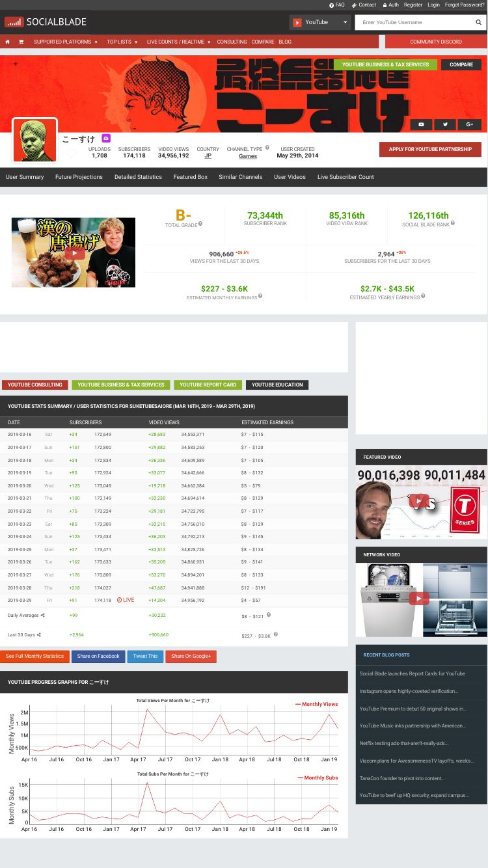Click Community Discord button
The width and height of the screenshot is (488, 868).
(436, 42)
